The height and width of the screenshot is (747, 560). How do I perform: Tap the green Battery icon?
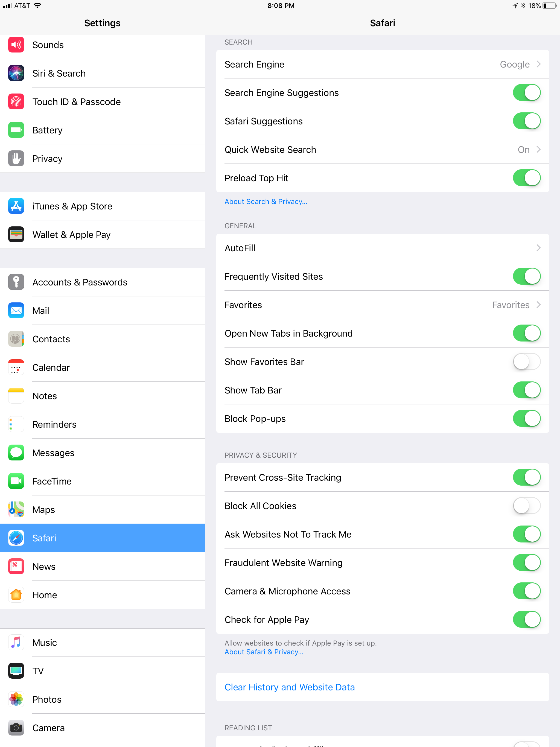coord(16,130)
